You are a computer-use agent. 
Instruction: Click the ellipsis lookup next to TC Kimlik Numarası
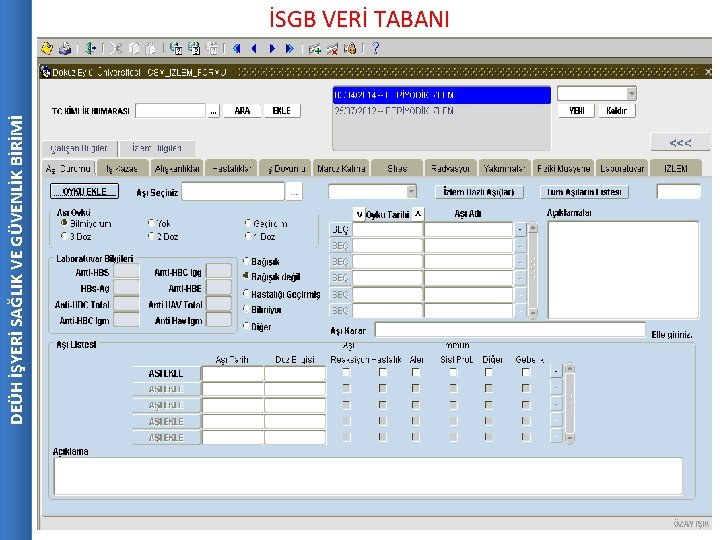point(214,111)
